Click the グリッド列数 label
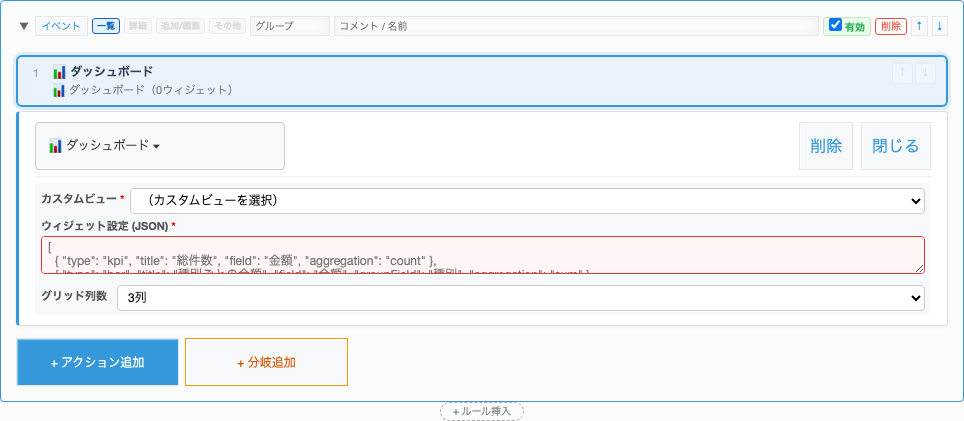The height and width of the screenshot is (421, 964). (74, 295)
